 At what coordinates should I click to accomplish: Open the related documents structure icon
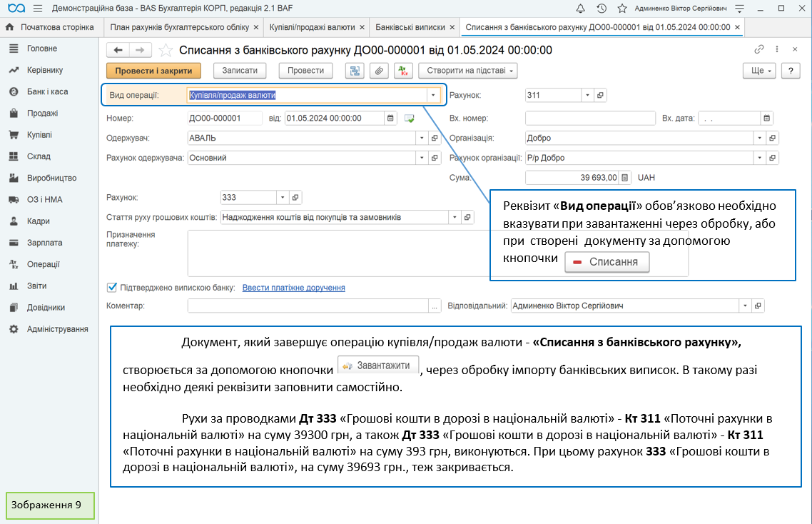(355, 71)
